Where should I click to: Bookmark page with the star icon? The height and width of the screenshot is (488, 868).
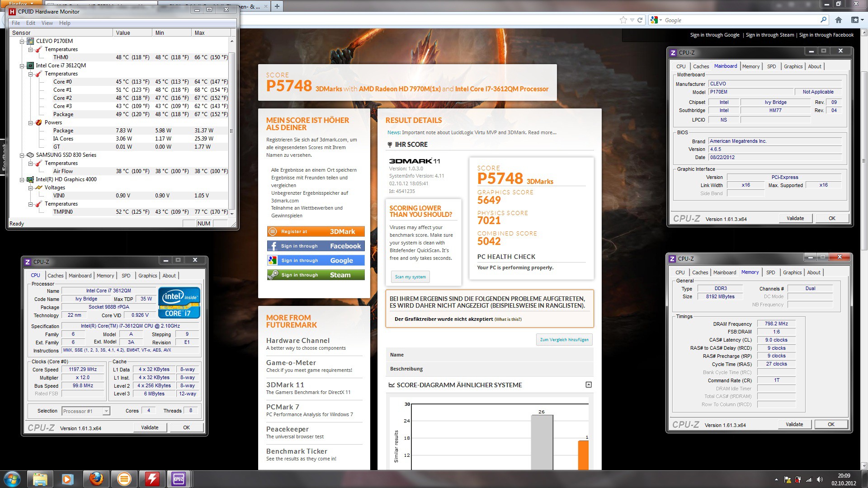point(623,20)
